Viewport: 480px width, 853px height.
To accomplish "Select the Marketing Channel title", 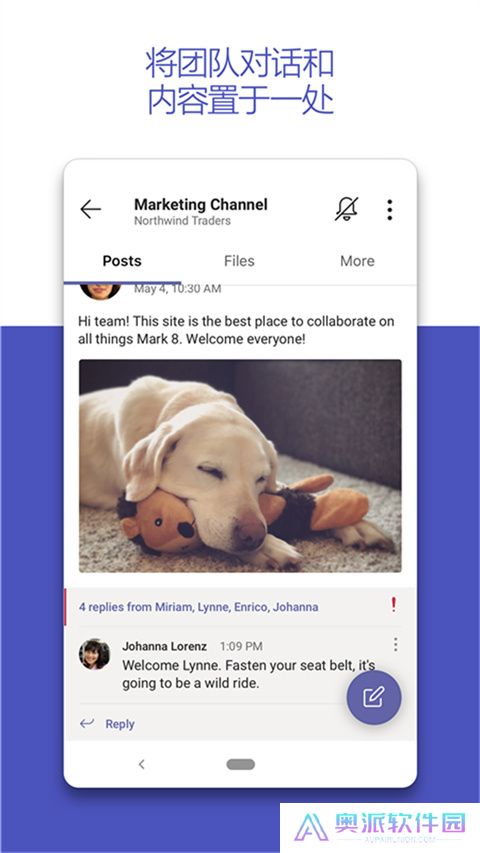I will 201,205.
